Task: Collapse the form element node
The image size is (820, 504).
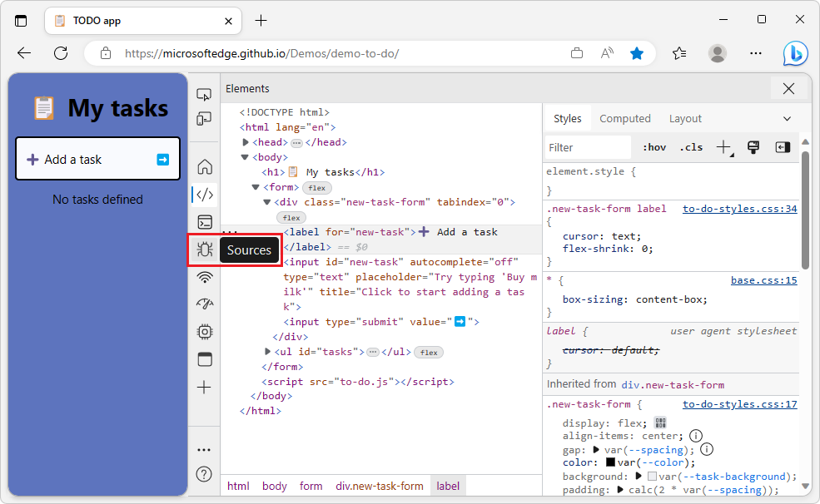Action: [x=256, y=187]
